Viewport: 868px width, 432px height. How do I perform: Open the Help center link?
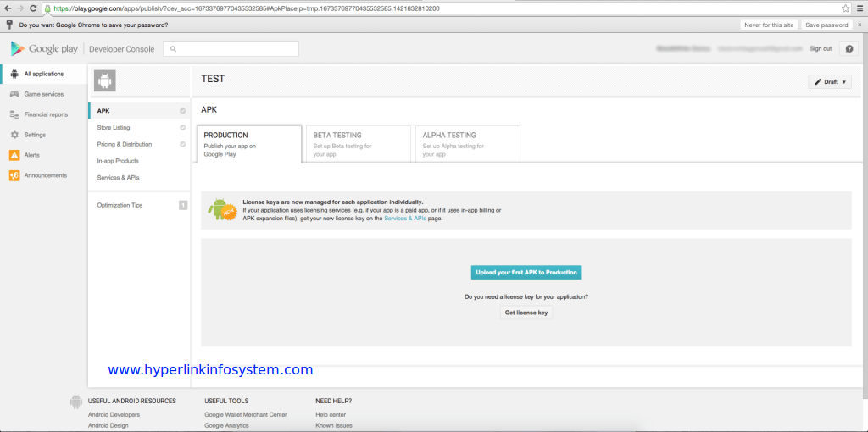pos(331,414)
